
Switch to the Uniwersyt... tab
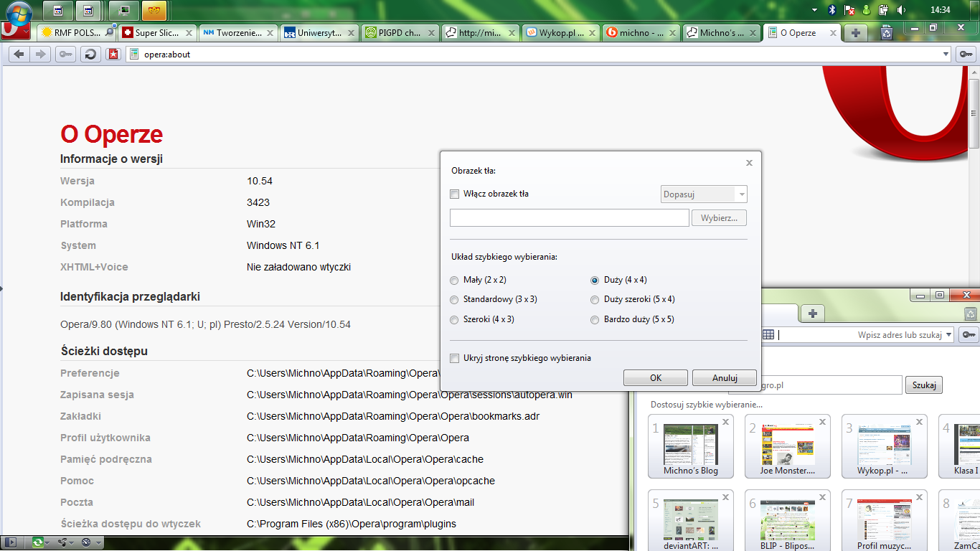[x=319, y=33]
